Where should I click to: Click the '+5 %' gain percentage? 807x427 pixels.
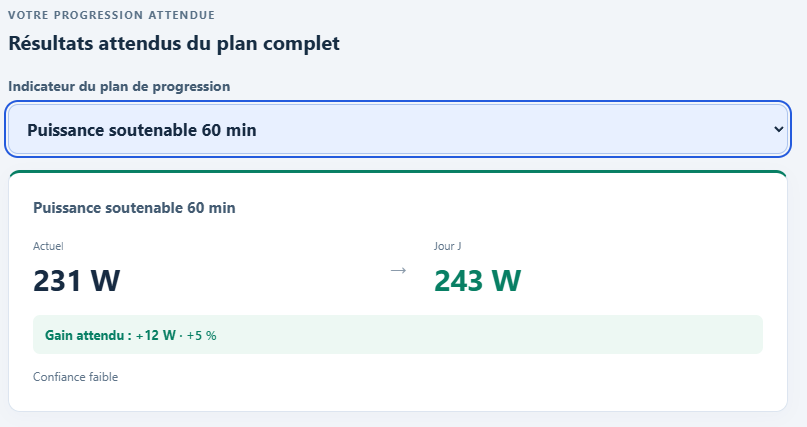coord(201,336)
